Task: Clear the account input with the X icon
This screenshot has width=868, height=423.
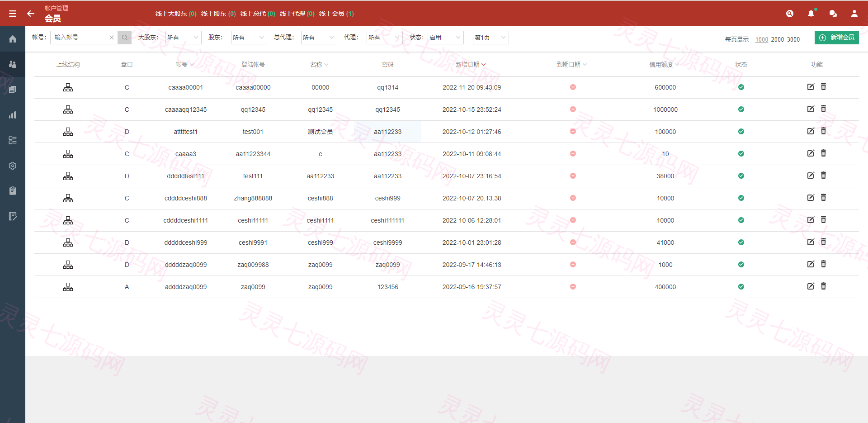Action: pyautogui.click(x=112, y=38)
